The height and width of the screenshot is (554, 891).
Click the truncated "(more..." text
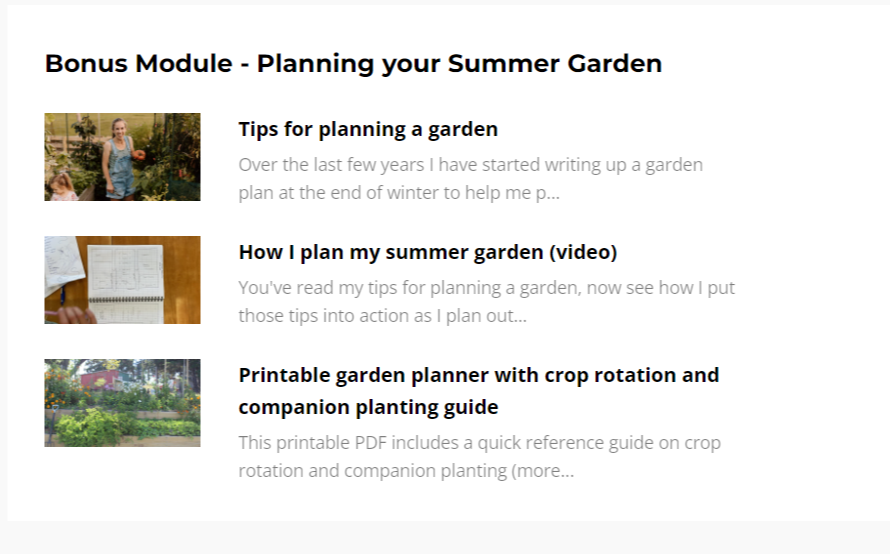pyautogui.click(x=542, y=471)
